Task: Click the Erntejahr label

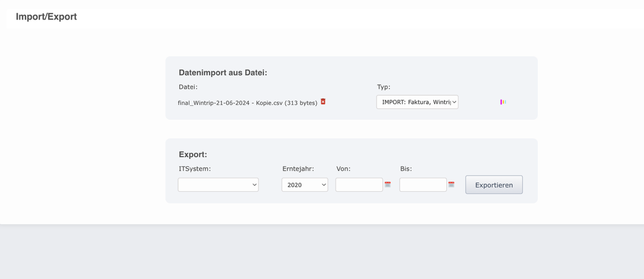Action: click(298, 169)
